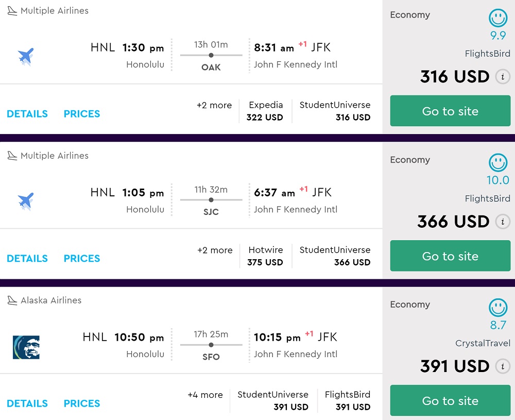Click the Alaska Airlines logo
This screenshot has width=515, height=420.
click(x=26, y=347)
